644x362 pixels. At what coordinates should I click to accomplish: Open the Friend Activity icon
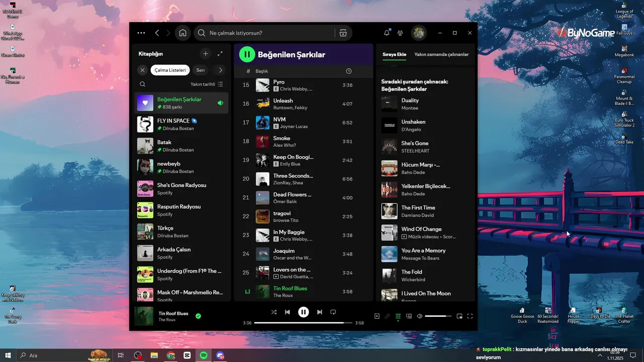pos(400,33)
